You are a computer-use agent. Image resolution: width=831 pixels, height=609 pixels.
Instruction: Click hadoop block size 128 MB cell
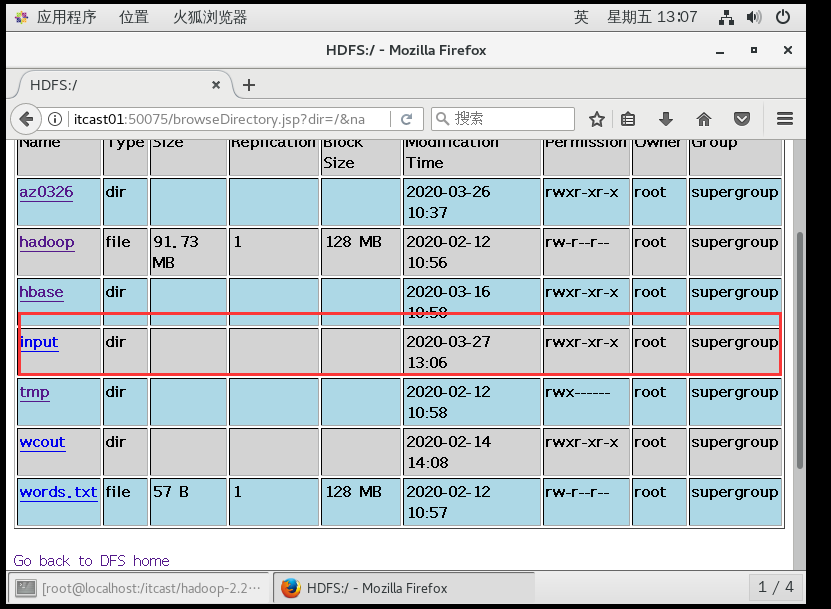(x=361, y=252)
